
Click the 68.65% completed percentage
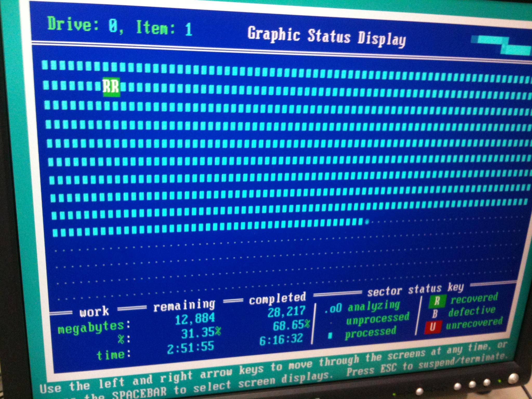(291, 325)
